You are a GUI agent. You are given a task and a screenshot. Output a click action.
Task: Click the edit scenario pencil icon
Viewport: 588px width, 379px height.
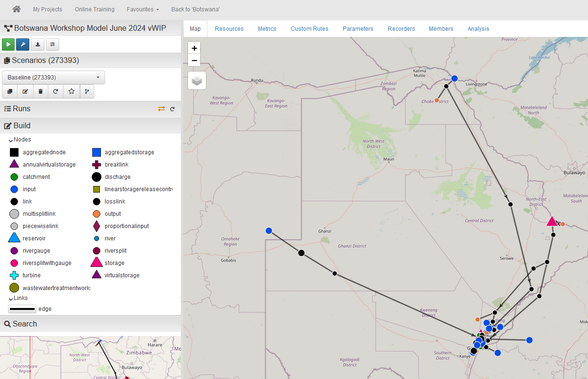[x=25, y=91]
